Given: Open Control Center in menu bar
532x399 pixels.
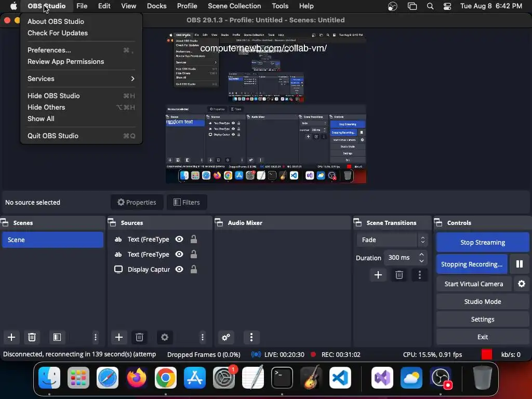Looking at the screenshot, I should [x=447, y=6].
